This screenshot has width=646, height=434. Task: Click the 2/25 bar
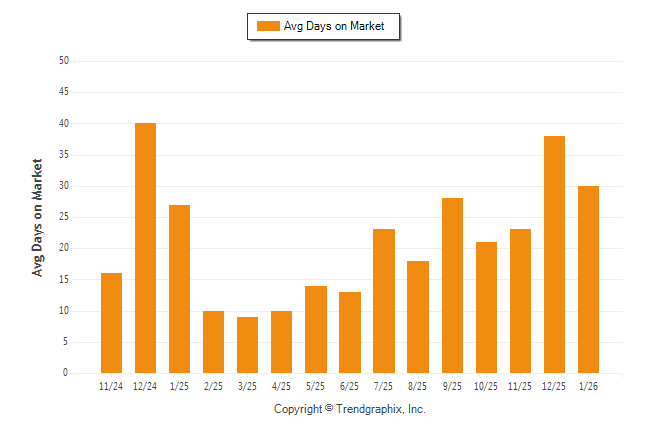[x=214, y=342]
